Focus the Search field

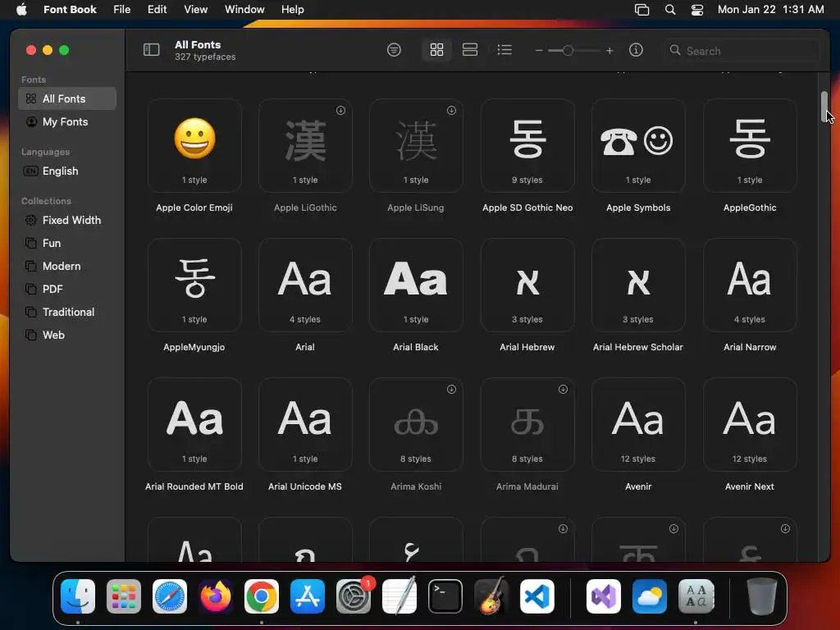coord(742,51)
